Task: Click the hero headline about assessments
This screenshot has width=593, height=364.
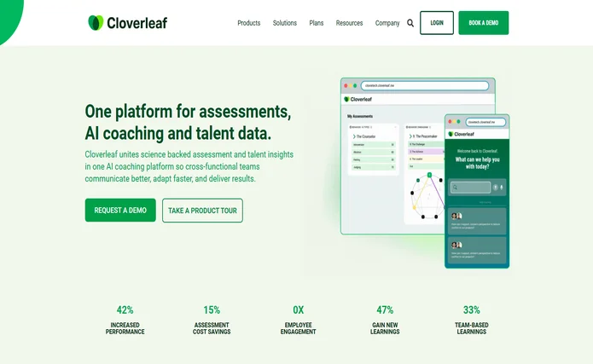Action: (188, 122)
